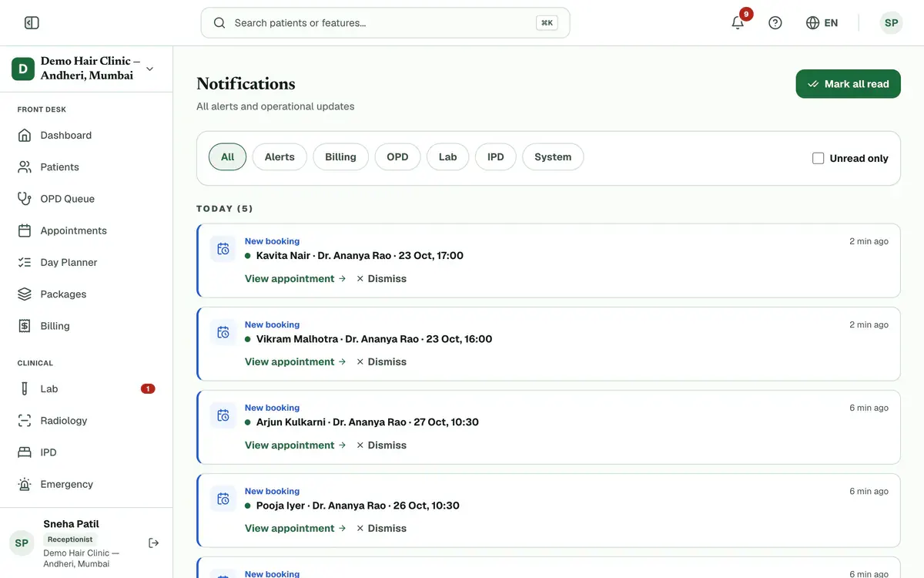Click the logout icon beside Sneha Patil
This screenshot has width=924, height=578.
154,543
